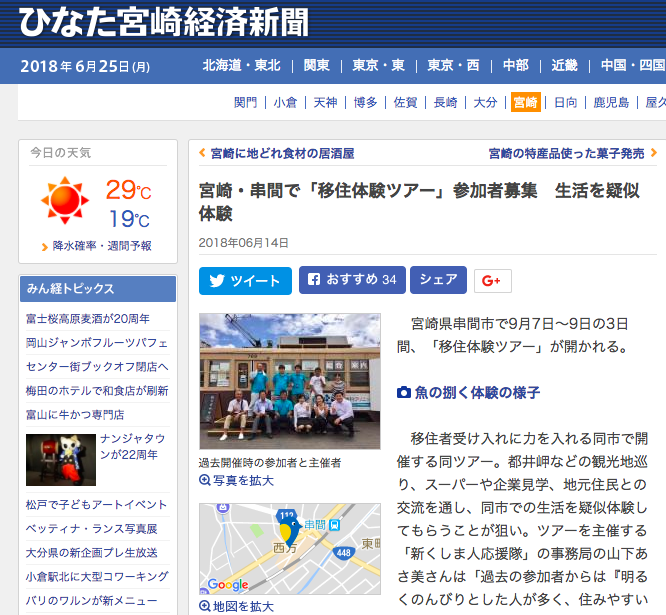Open topic 岡山ジャンボフルーツパフェ
Image resolution: width=666 pixels, height=615 pixels.
pos(97,343)
